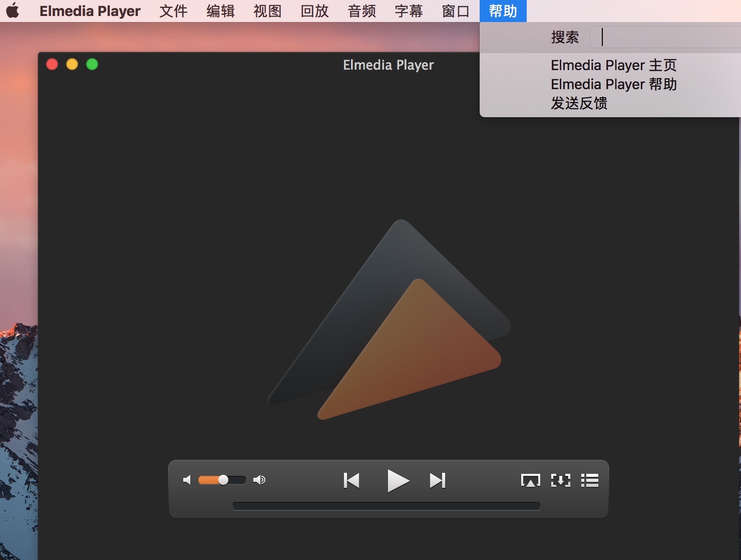Open the 编辑 menu
Screen dimensions: 741x560
click(x=220, y=11)
